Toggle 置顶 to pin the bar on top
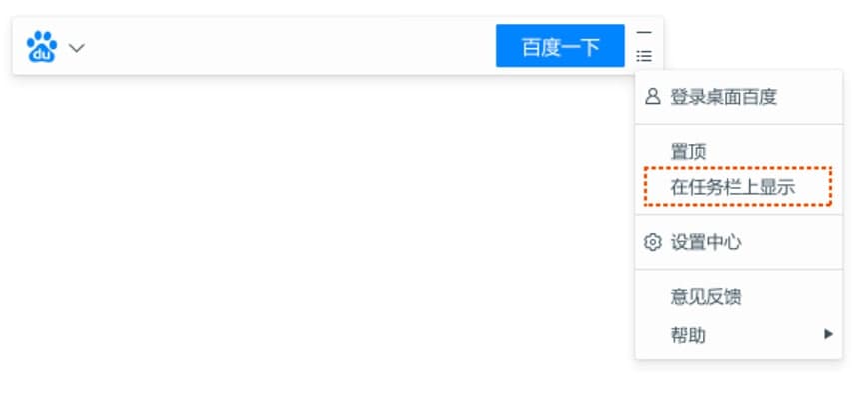 tap(688, 152)
